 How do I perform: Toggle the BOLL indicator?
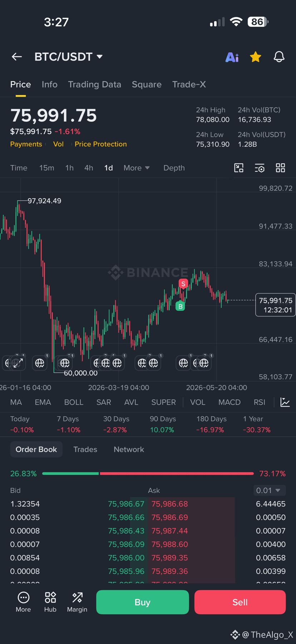coord(74,402)
